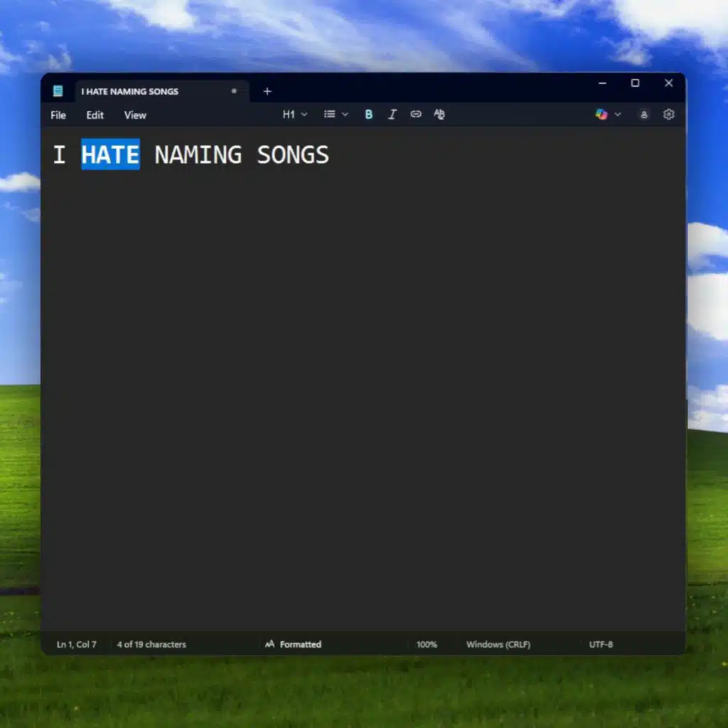Open the H1 heading style dropdown
This screenshot has height=728, width=728.
tap(295, 114)
